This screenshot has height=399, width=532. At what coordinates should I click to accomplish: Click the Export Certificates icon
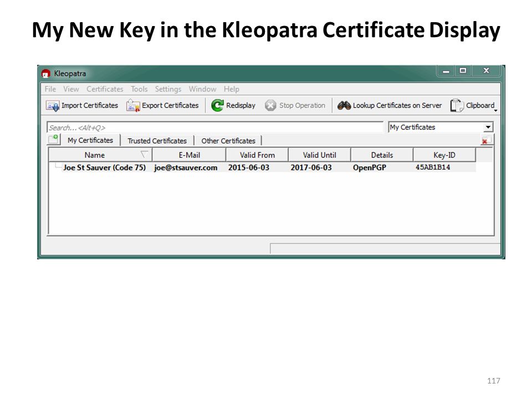[x=133, y=106]
